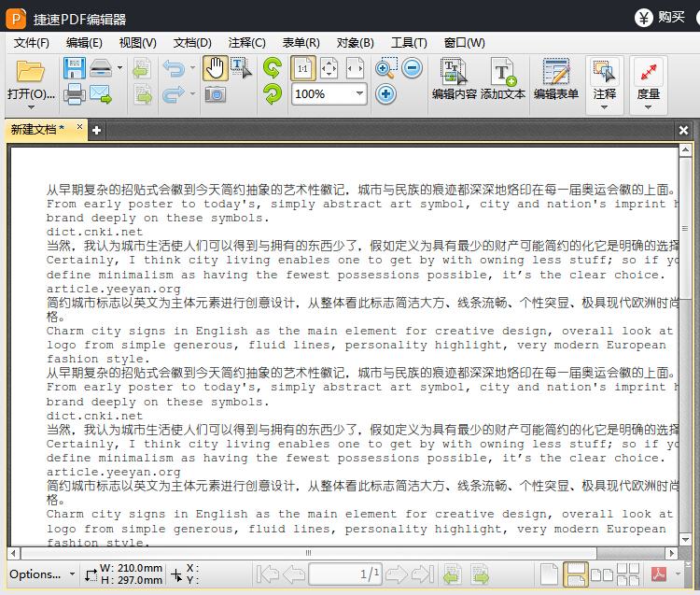Open the 对象(B) menu
The image size is (700, 595).
tap(356, 43)
